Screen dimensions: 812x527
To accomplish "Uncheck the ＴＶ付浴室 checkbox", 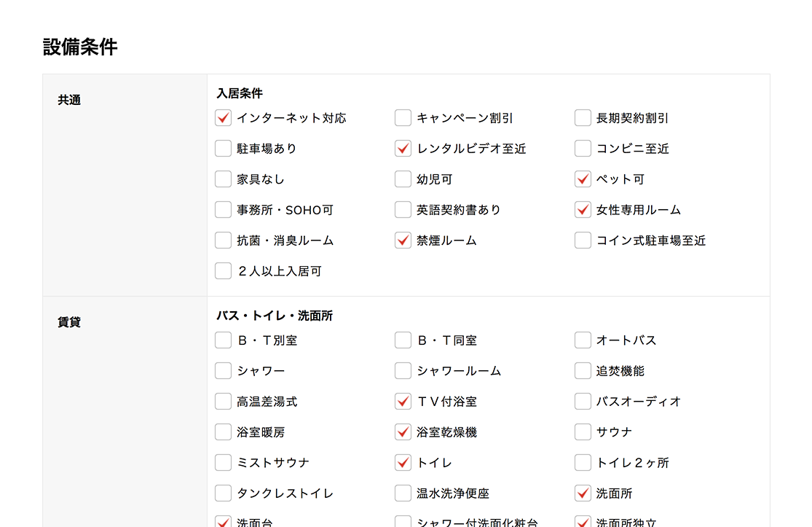I will point(403,402).
